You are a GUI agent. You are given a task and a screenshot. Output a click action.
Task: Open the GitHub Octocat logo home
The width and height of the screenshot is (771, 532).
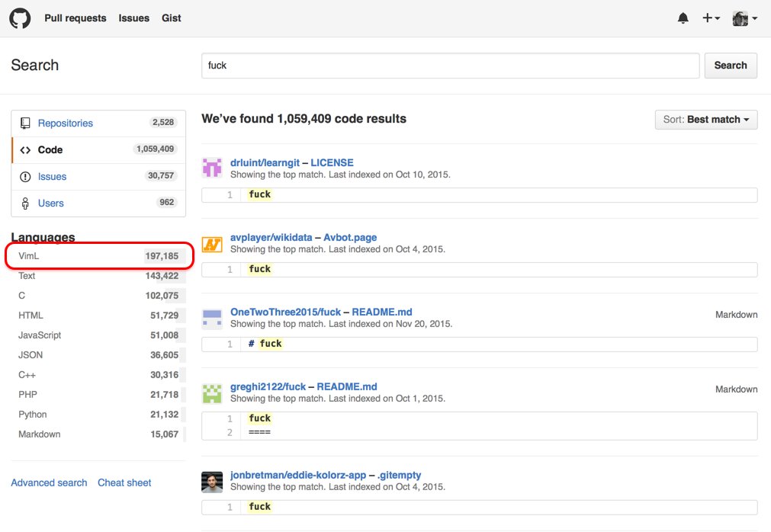coord(20,18)
